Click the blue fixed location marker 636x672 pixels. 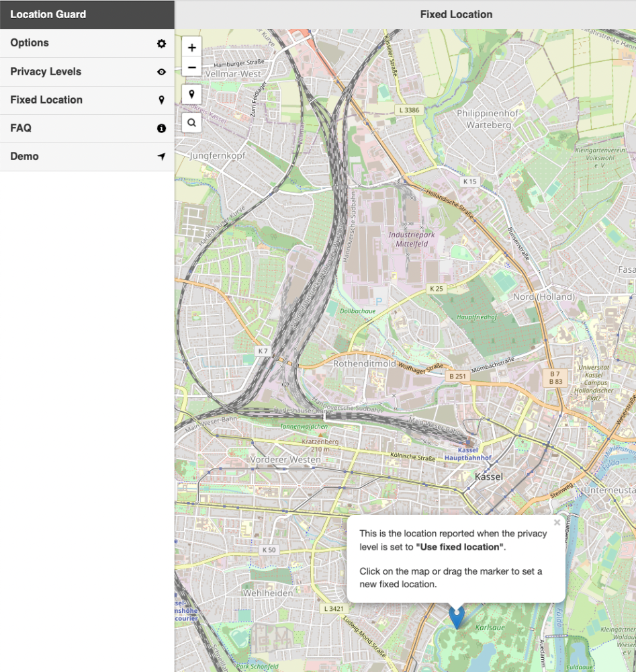[457, 617]
